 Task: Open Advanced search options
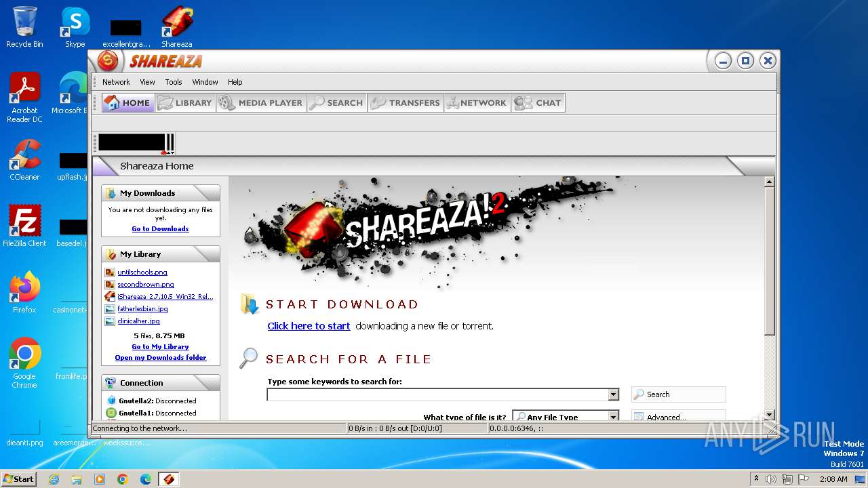678,417
